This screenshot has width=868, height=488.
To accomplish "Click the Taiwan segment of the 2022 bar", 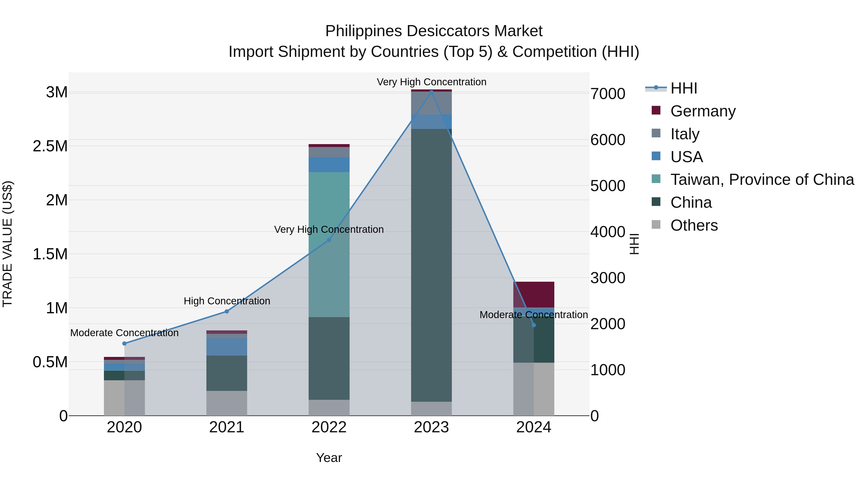I will [329, 245].
